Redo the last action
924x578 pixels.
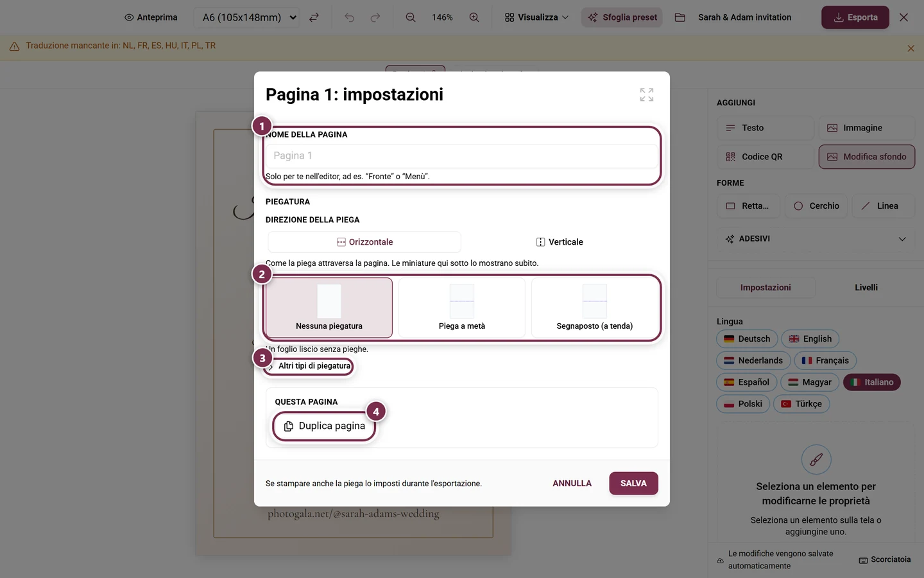click(375, 17)
